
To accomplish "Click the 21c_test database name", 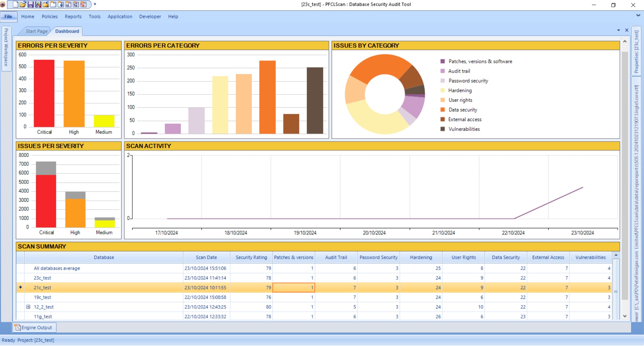I will pos(42,288).
